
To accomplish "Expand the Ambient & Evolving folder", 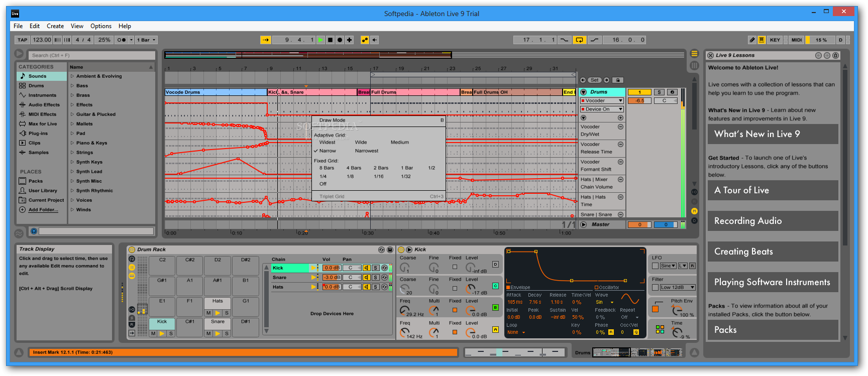I will pyautogui.click(x=72, y=76).
